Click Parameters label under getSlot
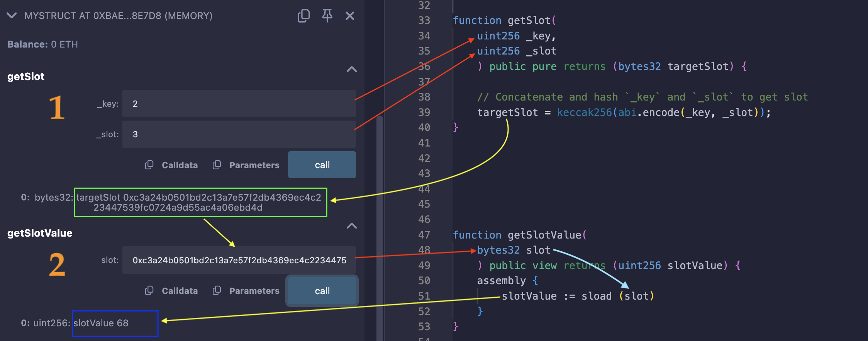This screenshot has width=868, height=341. pyautogui.click(x=254, y=165)
